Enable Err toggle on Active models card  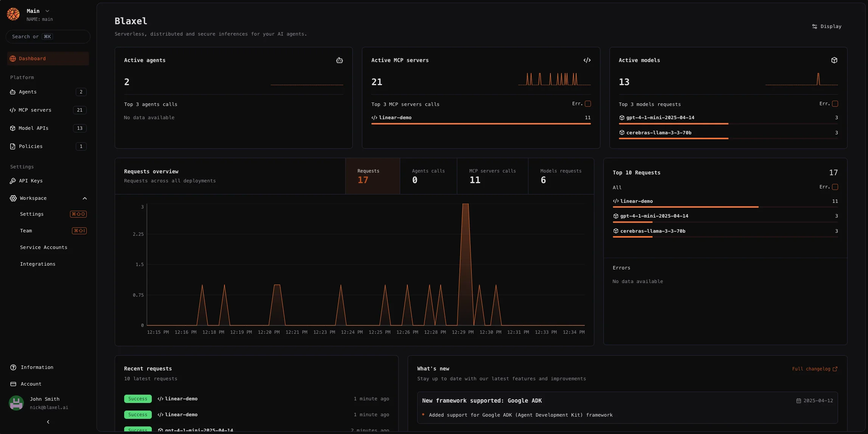pos(835,103)
